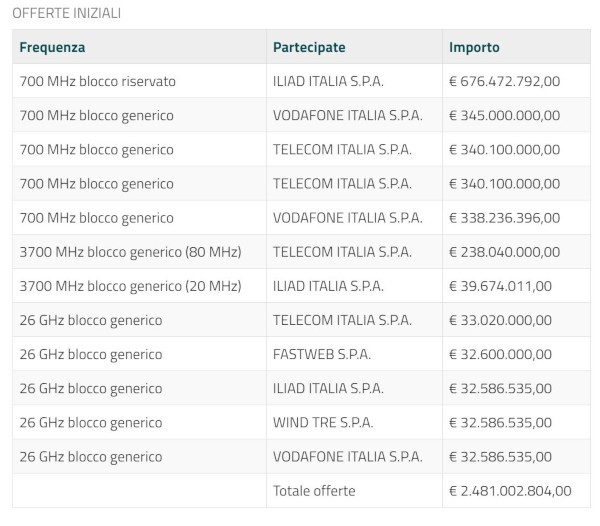
Task: Click the Totale offerte label
Action: click(x=314, y=491)
